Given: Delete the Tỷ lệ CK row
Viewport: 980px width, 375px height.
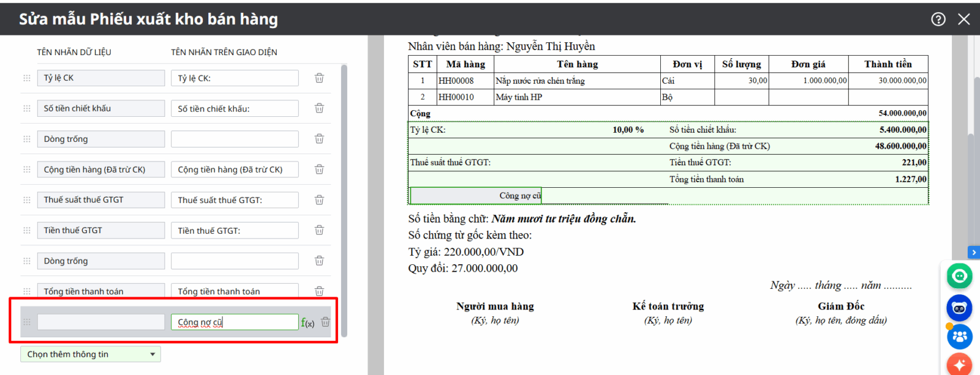Looking at the screenshot, I should 319,78.
